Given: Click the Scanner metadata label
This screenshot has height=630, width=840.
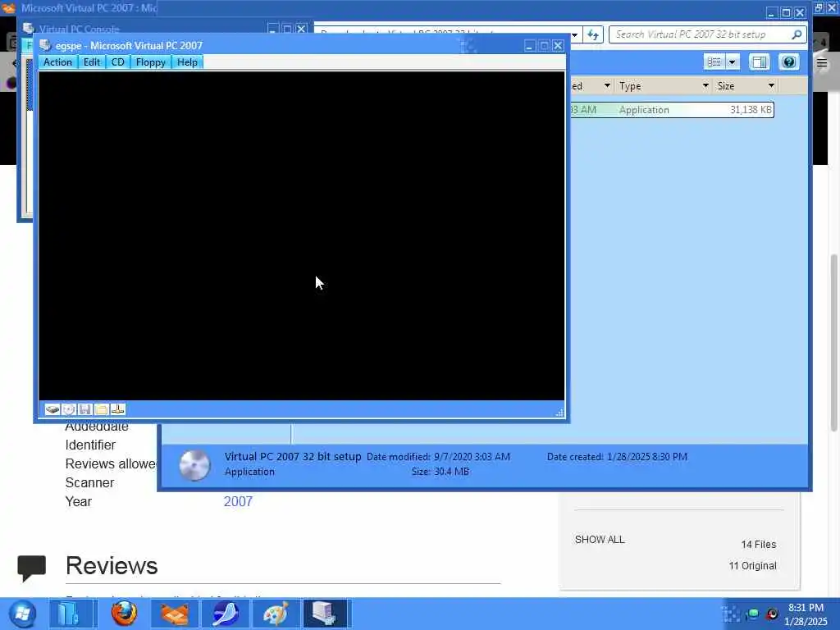Looking at the screenshot, I should coord(89,482).
